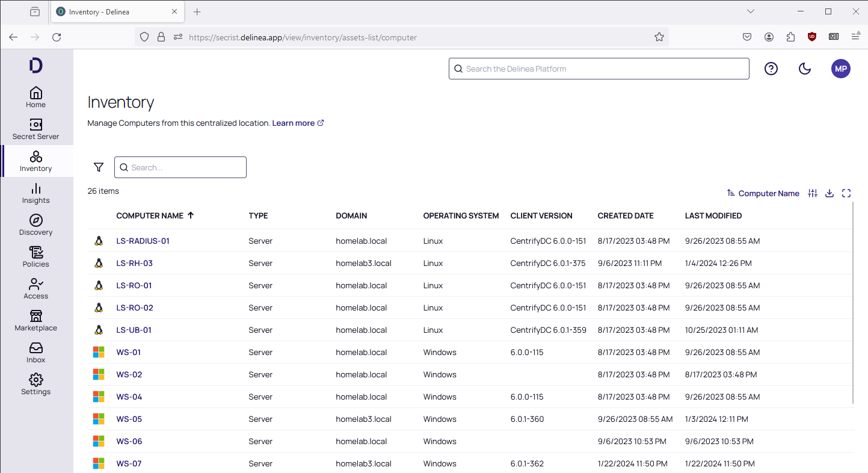
Task: Open the Insights panel
Action: coord(35,193)
